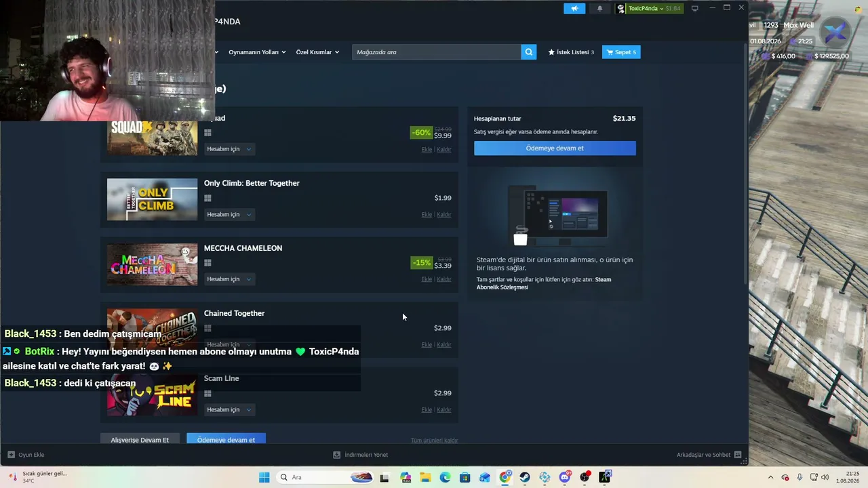This screenshot has height=488, width=868.
Task: Open Steam Abonelik Sözleşmesi link
Action: pos(544,283)
